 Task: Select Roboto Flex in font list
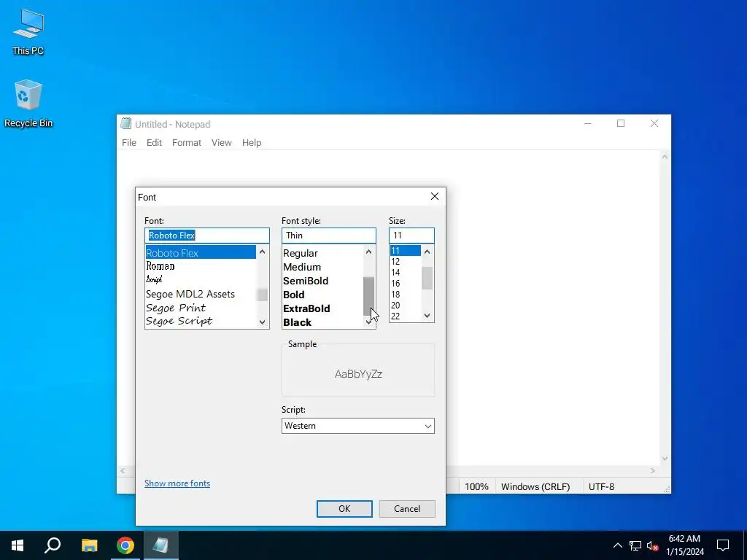pyautogui.click(x=201, y=253)
